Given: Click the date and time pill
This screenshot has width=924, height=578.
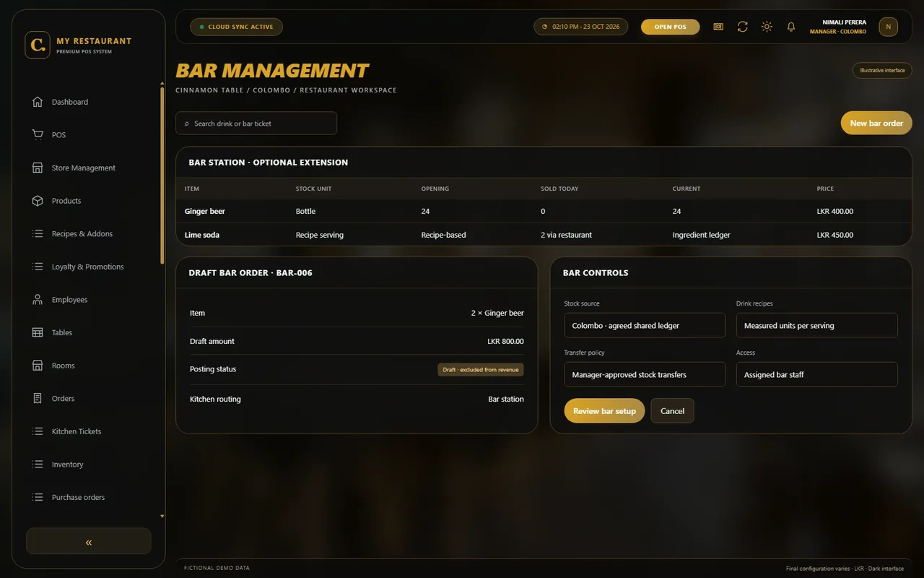Looking at the screenshot, I should [580, 27].
